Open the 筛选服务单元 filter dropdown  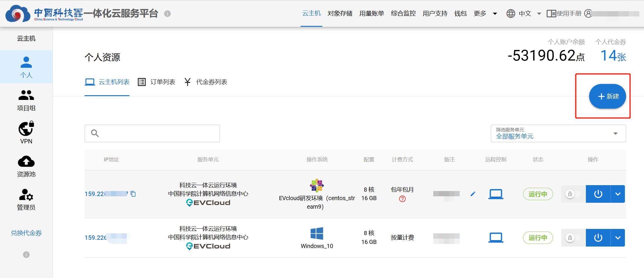pos(558,133)
